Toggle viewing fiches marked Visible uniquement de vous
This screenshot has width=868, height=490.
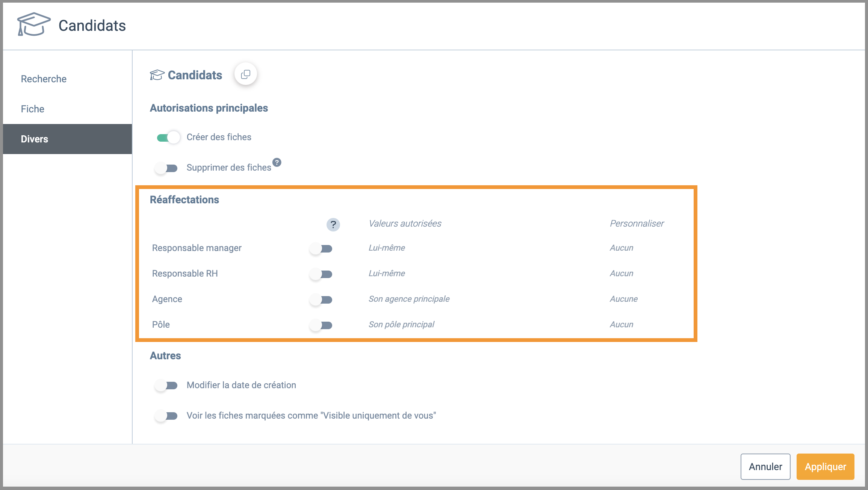pos(166,416)
